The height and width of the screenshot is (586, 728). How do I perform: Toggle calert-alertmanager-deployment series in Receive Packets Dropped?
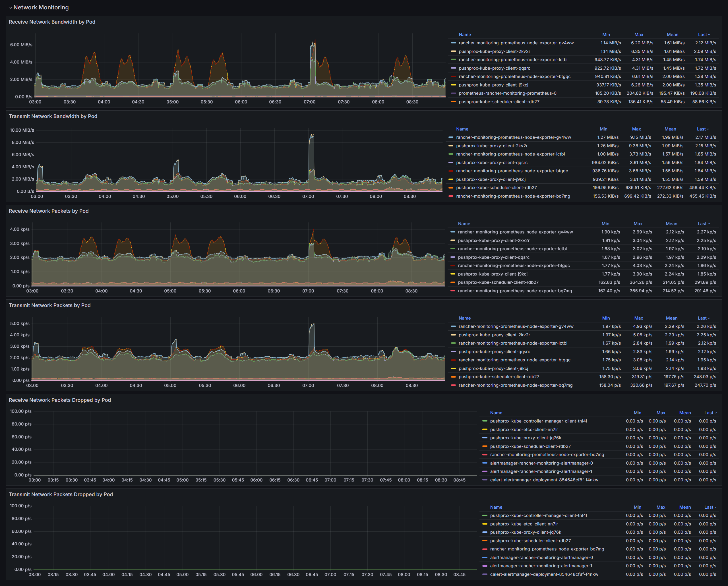tap(544, 480)
